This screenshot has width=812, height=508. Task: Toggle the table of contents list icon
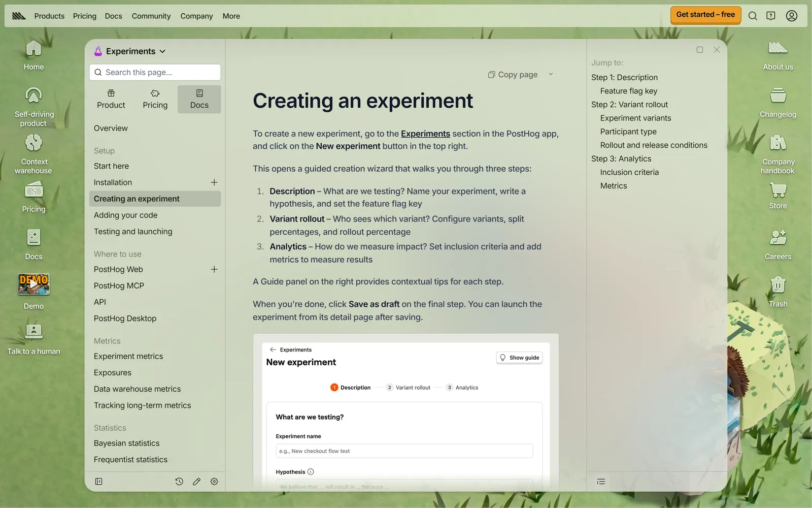(601, 482)
